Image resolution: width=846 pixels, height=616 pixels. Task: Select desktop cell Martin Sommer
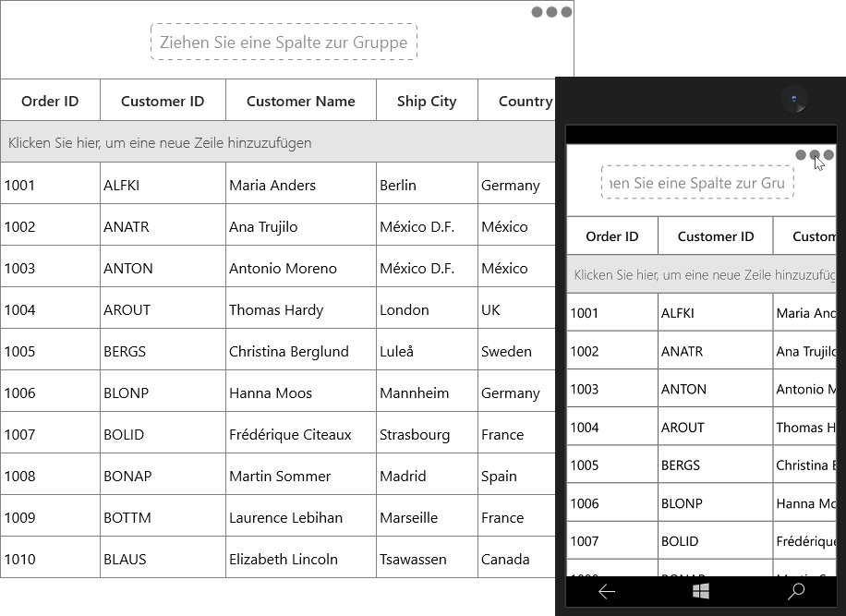301,476
